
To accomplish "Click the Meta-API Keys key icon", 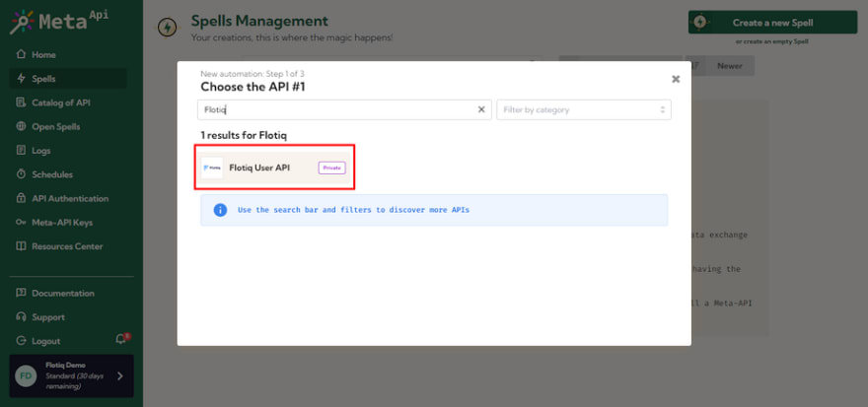I will (21, 223).
